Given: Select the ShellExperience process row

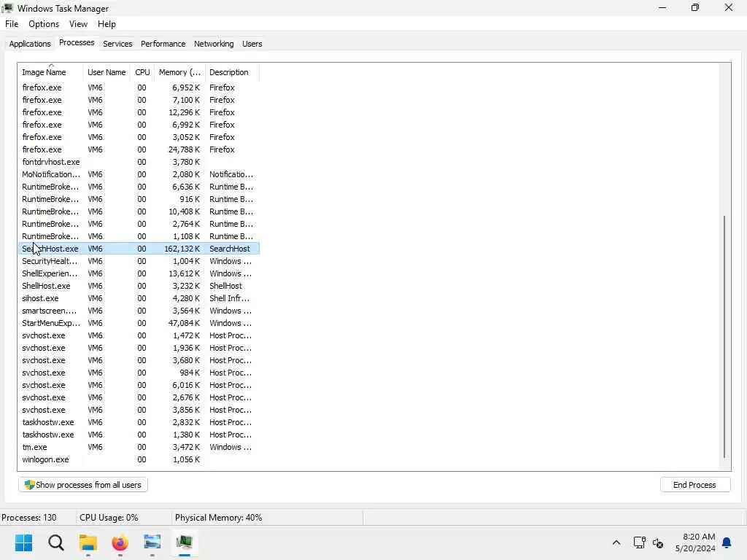Looking at the screenshot, I should [x=139, y=273].
